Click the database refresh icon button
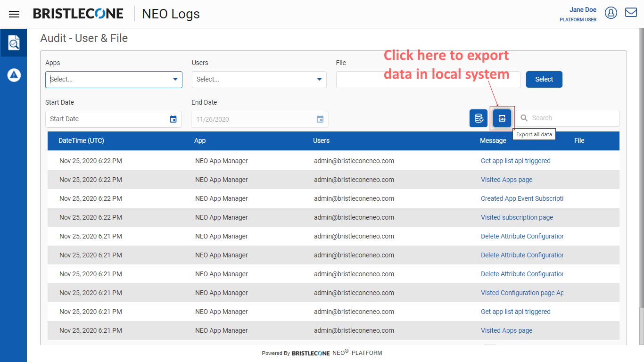Viewport: 644px width, 362px height. (x=479, y=118)
